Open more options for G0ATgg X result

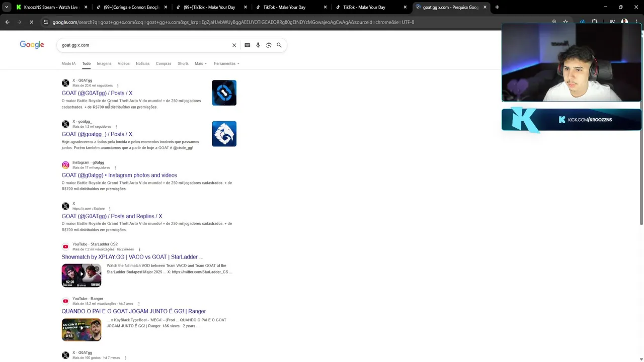118,85
